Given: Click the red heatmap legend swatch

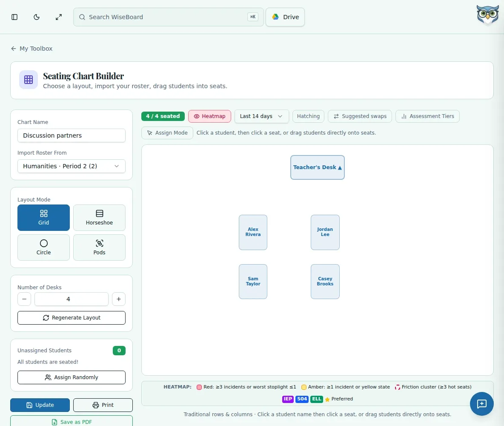Looking at the screenshot, I should click(x=199, y=387).
